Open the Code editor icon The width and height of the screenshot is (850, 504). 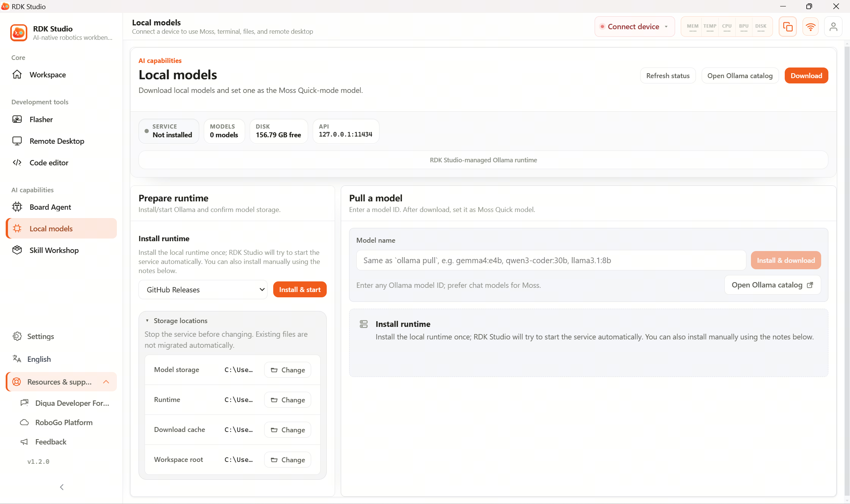pyautogui.click(x=17, y=163)
